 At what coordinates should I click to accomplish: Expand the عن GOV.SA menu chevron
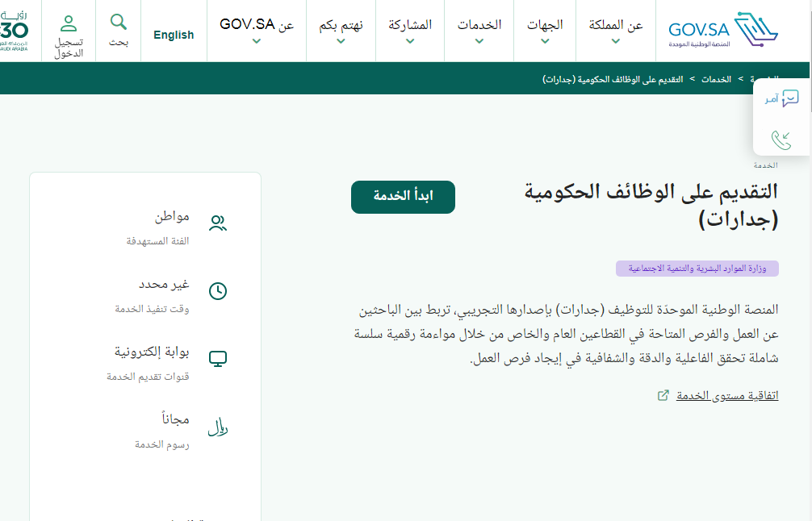(x=257, y=41)
